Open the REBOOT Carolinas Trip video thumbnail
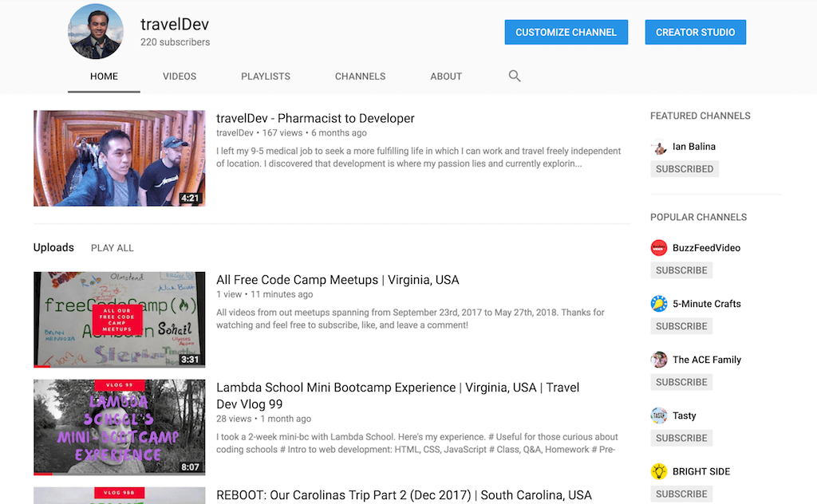 120,495
